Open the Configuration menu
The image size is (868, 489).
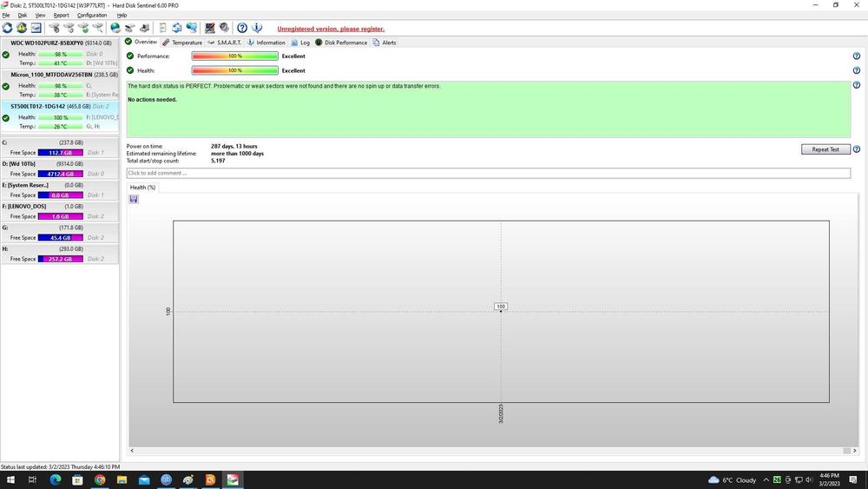92,15
